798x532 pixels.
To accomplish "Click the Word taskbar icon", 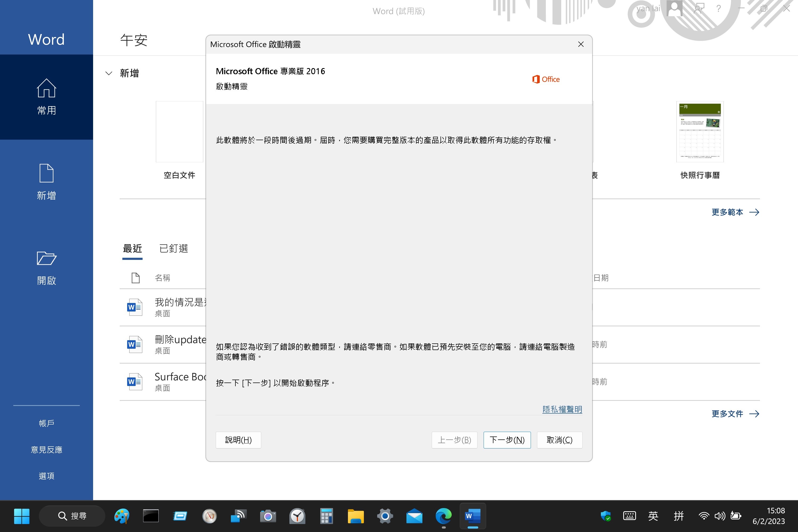I will click(473, 516).
